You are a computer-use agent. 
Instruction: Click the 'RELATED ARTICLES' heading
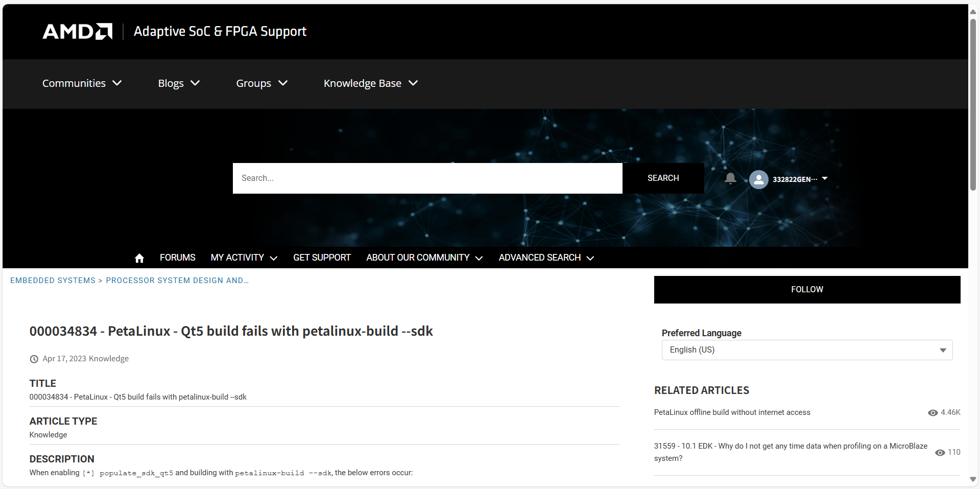coord(701,390)
